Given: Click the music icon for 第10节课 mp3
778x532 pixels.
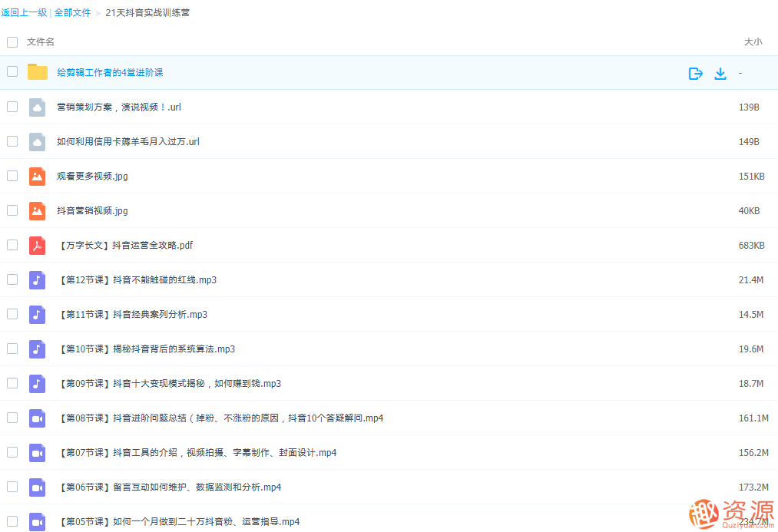Looking at the screenshot, I should [x=37, y=349].
